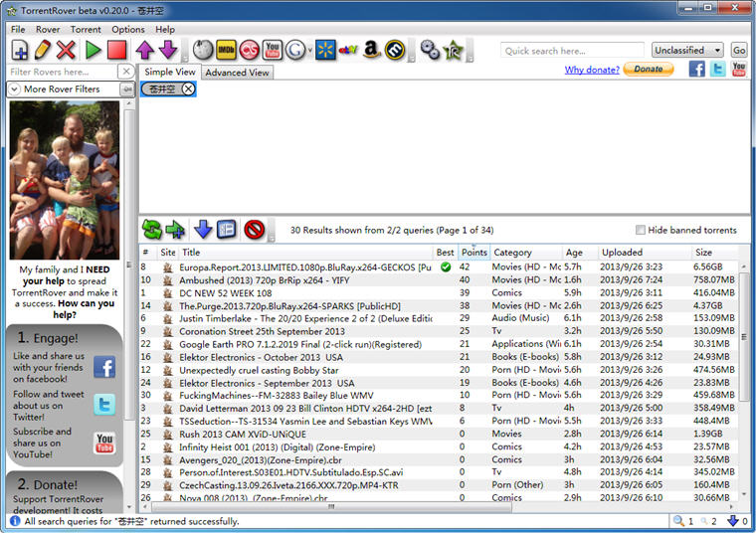The image size is (756, 533).
Task: Open settings gears icon
Action: pos(430,50)
